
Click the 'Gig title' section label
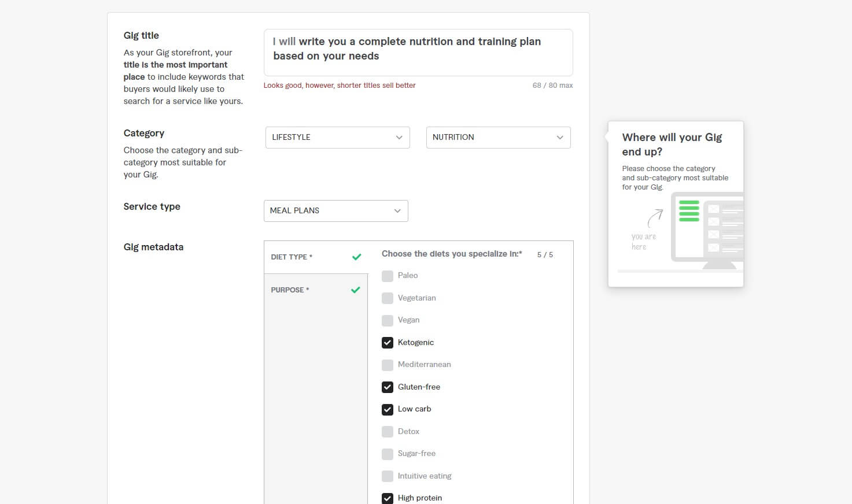tap(141, 35)
